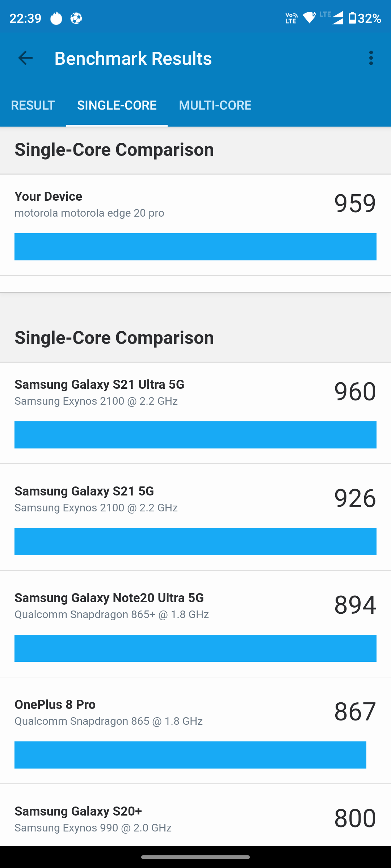The width and height of the screenshot is (391, 868).
Task: Open Samsung Galaxy S21 5G entry
Action: tap(195, 517)
